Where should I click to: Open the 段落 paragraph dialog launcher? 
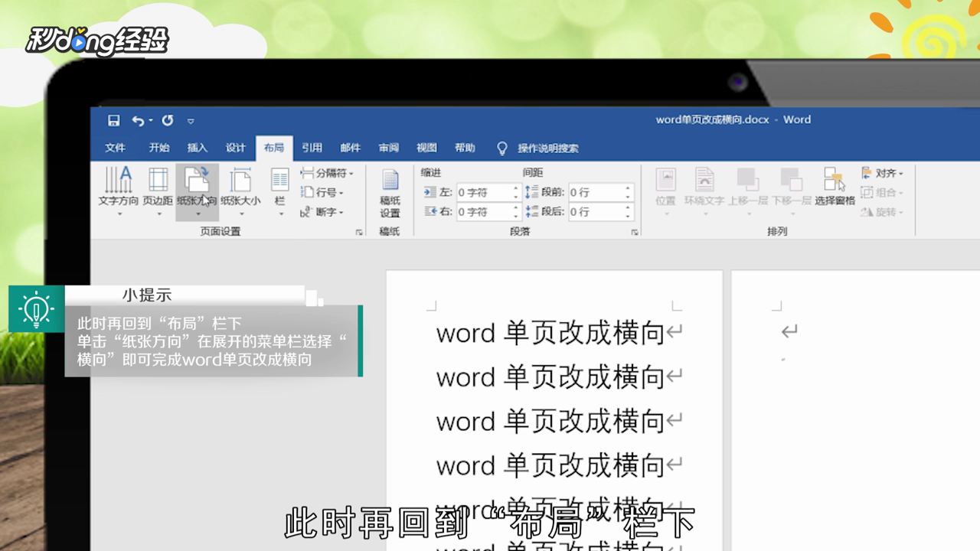pos(634,232)
